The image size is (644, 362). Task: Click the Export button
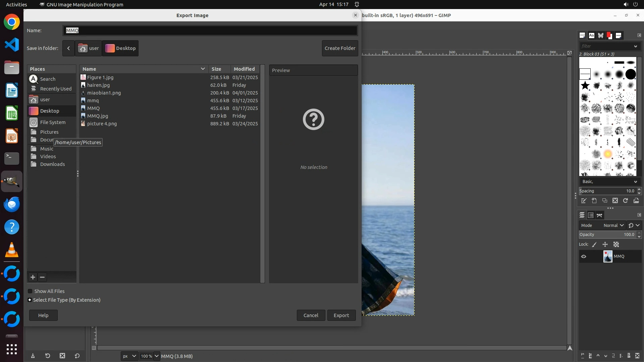tap(341, 315)
